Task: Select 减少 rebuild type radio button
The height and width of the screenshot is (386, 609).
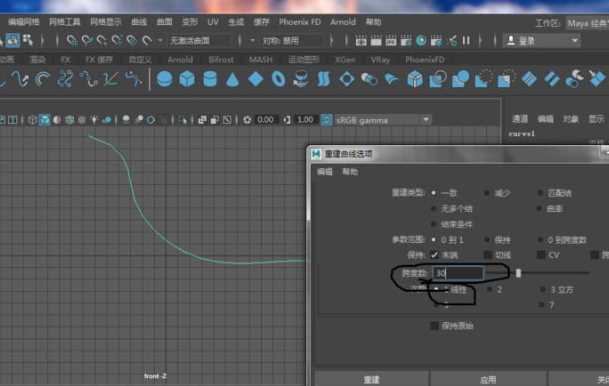Action: 487,193
